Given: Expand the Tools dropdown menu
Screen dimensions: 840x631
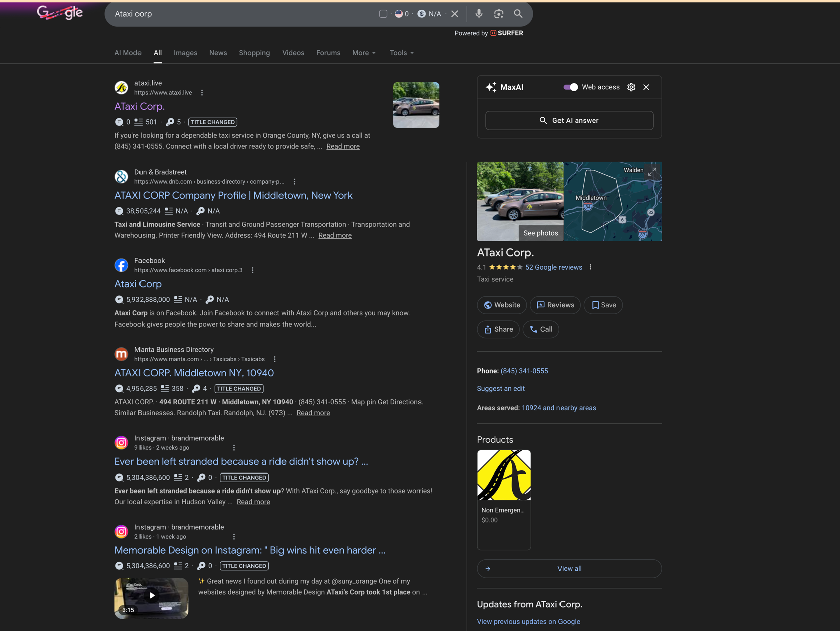Looking at the screenshot, I should click(x=401, y=53).
